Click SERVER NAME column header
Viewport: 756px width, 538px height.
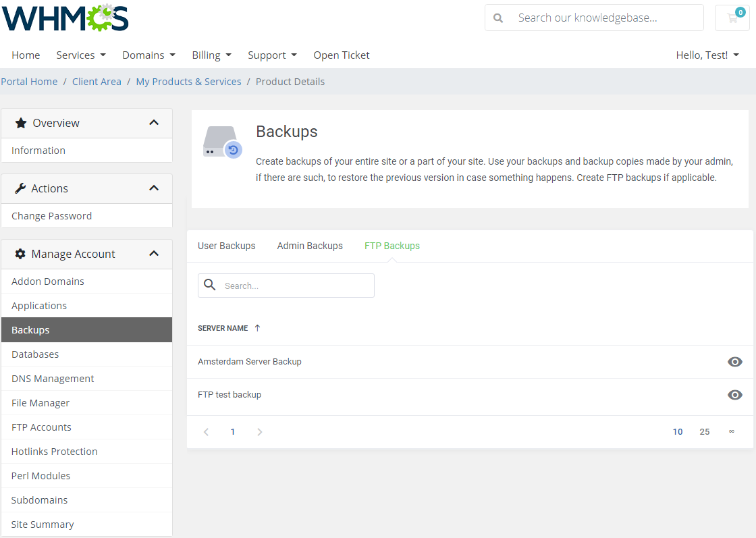coord(223,328)
